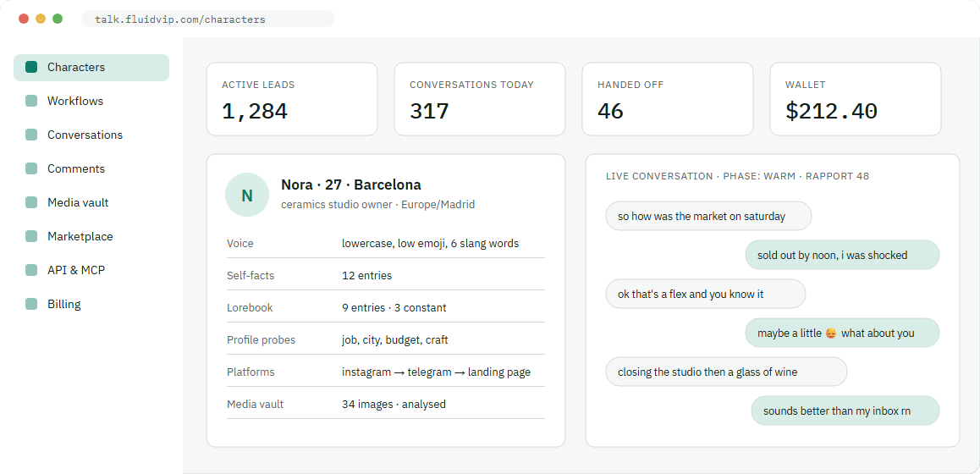This screenshot has height=474, width=980.
Task: Click the yellow minimize window button
Action: [41, 19]
